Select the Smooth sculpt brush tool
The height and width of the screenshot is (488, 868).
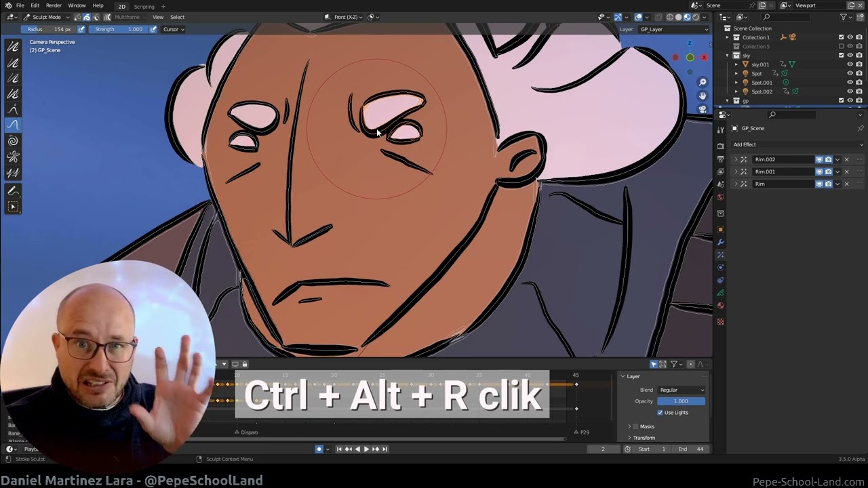point(13,47)
